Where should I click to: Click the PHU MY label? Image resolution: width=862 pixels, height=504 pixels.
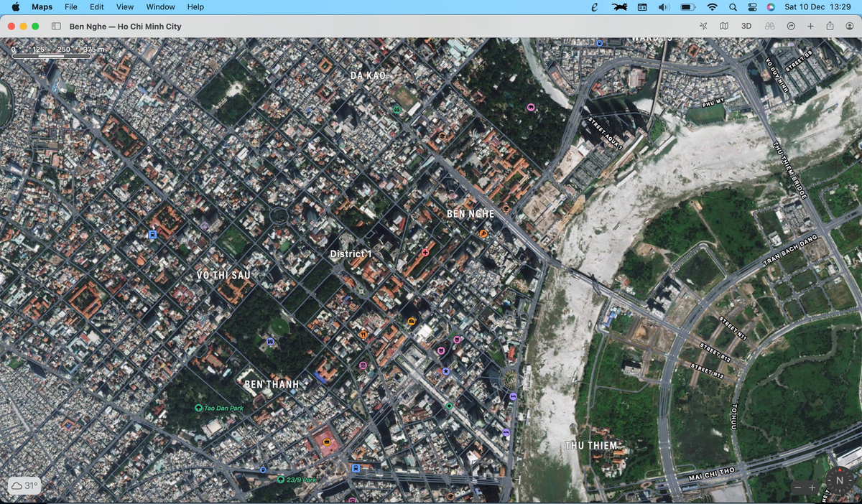[x=715, y=103]
